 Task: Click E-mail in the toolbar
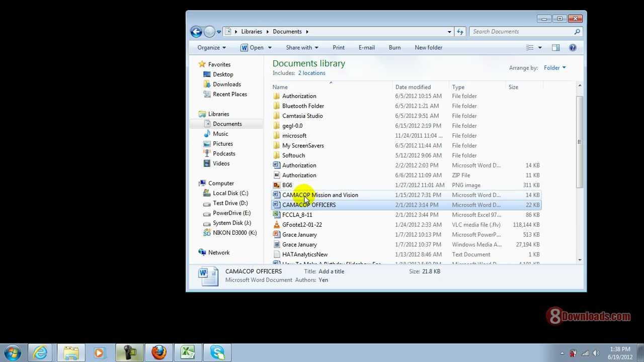[x=367, y=48]
